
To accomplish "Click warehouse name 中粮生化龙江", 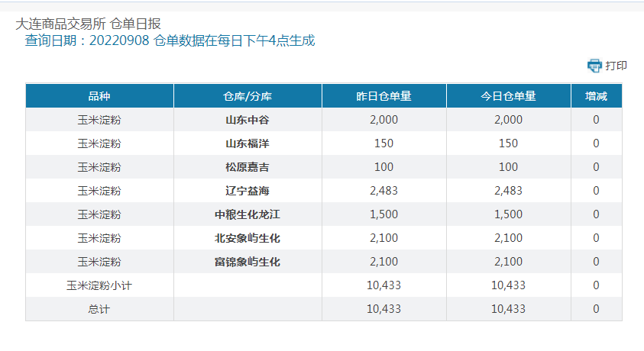I will [248, 214].
